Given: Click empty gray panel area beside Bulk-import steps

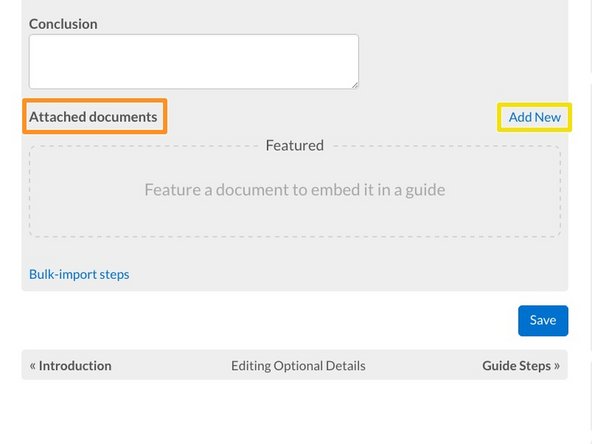Looking at the screenshot, I should pos(340,274).
